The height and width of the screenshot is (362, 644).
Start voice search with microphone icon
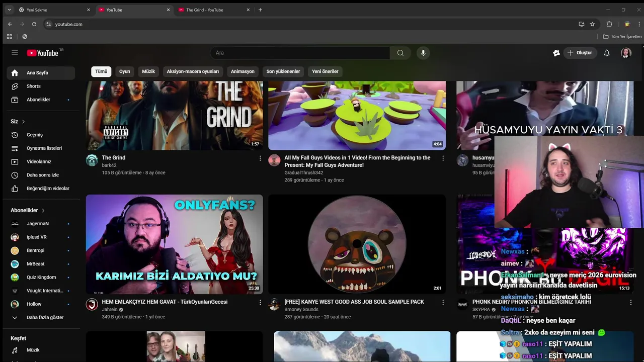coord(423,53)
